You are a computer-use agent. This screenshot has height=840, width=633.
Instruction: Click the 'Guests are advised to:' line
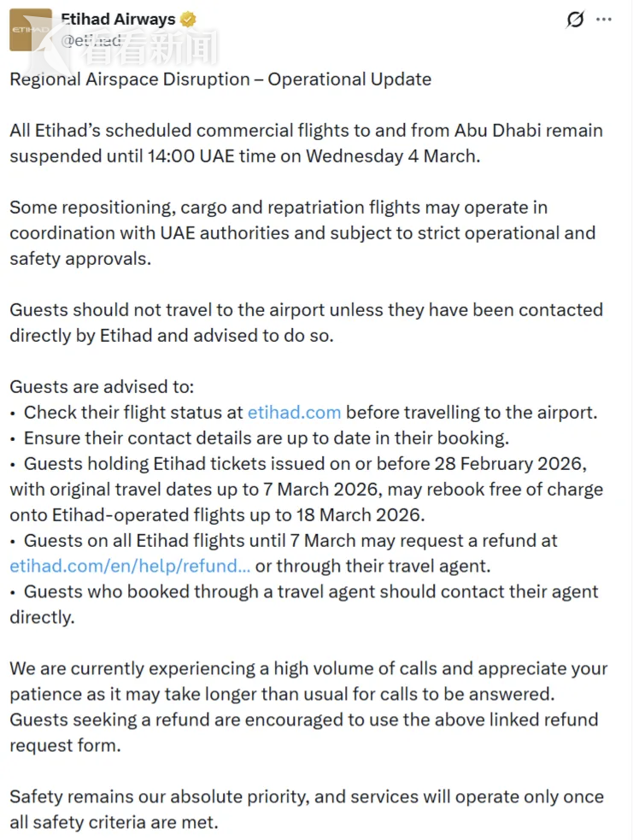102,386
